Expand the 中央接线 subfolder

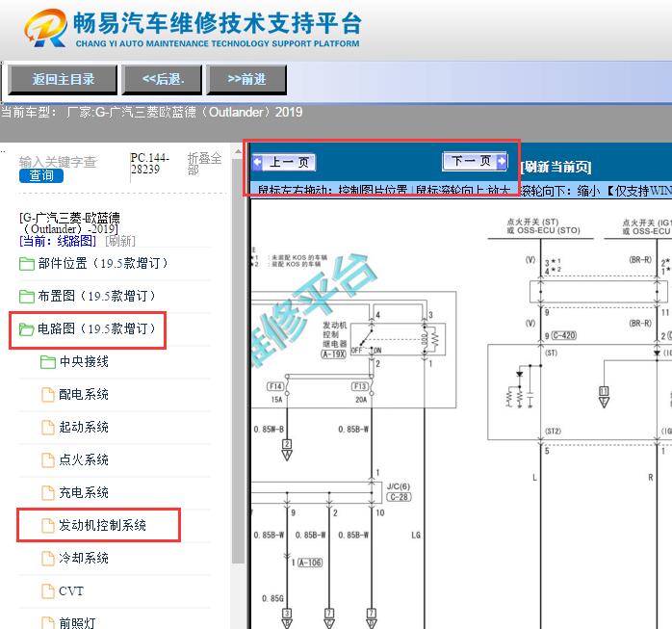click(x=84, y=361)
